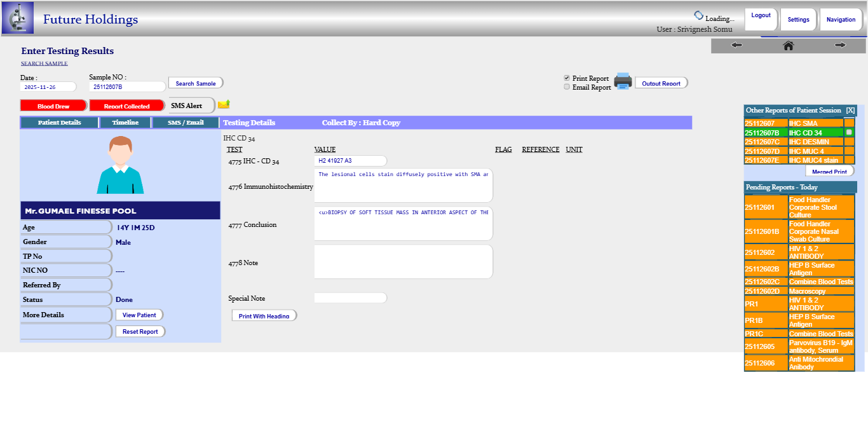The height and width of the screenshot is (431, 868).
Task: Uncheck the Print Report checkbox
Action: pos(567,78)
